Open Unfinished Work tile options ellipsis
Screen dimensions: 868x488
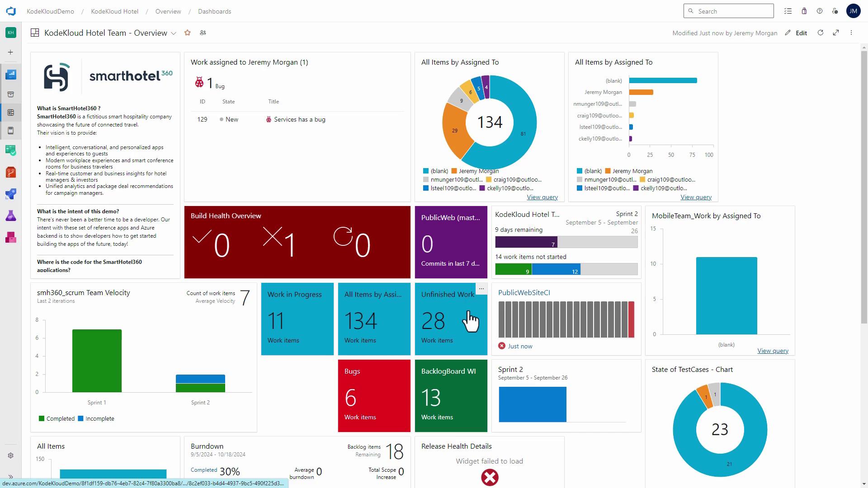(481, 288)
